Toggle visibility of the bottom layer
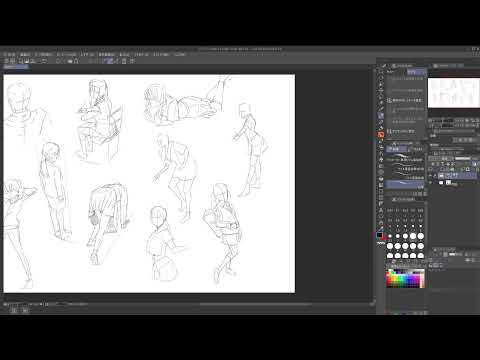 (431, 183)
